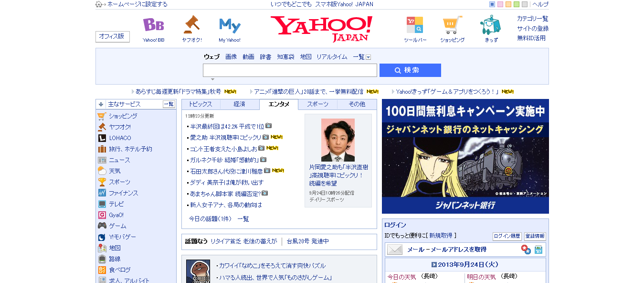Click the play arrow next to 2013年9月24日

pyautogui.click(x=434, y=264)
